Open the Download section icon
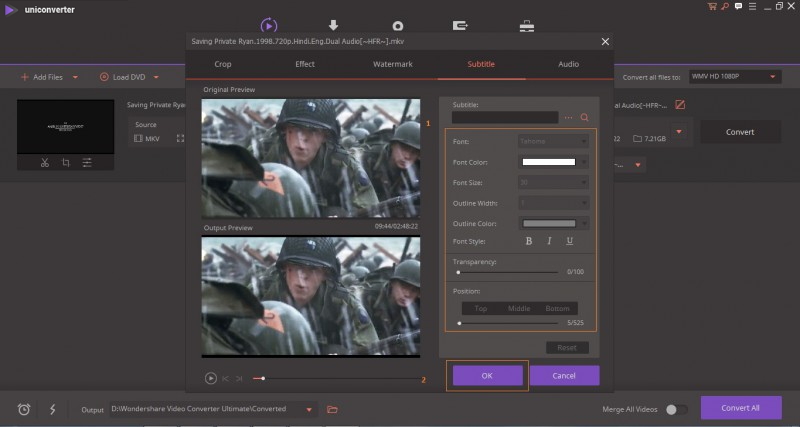This screenshot has height=427, width=800. click(x=333, y=25)
